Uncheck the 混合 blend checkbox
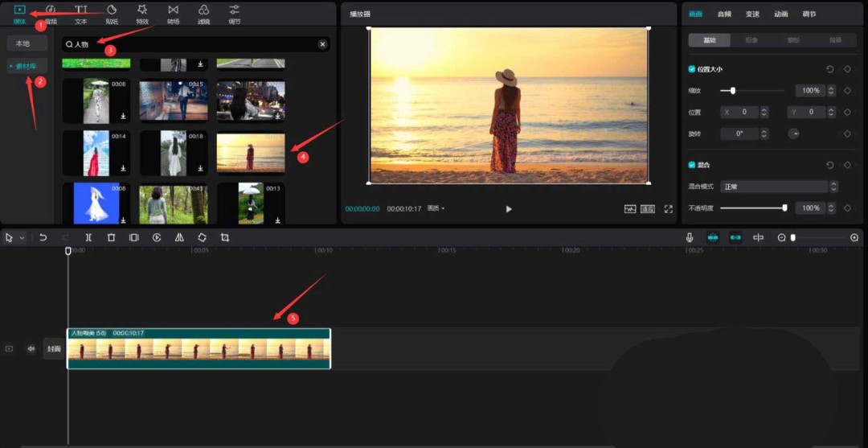This screenshot has width=868, height=448. tap(692, 165)
